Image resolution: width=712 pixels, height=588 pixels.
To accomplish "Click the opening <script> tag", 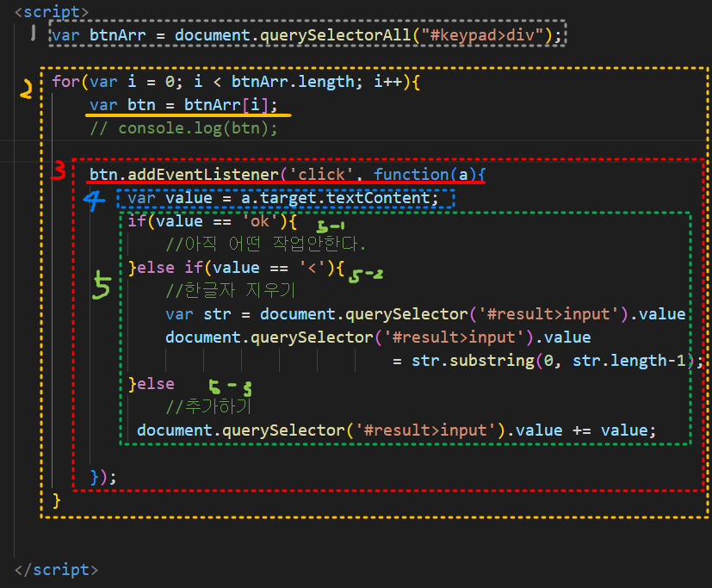I will [x=52, y=12].
